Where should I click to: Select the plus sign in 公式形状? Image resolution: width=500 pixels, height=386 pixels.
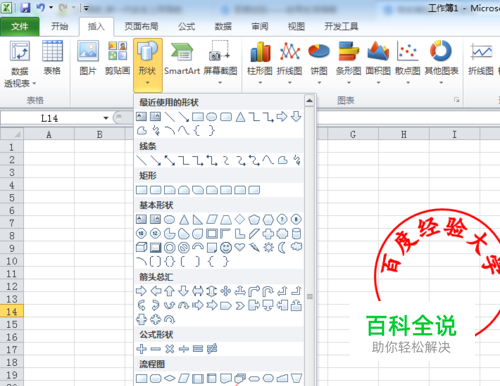[x=141, y=349]
